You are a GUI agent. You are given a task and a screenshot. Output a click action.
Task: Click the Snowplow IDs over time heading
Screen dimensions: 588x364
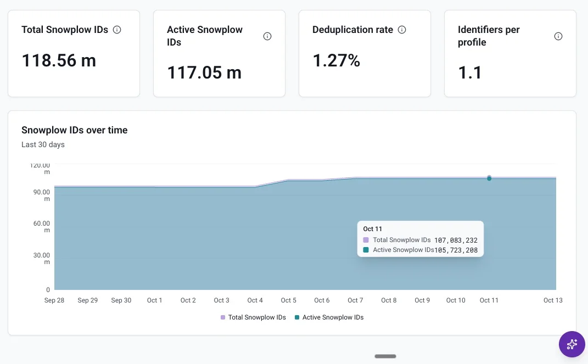[x=74, y=130]
